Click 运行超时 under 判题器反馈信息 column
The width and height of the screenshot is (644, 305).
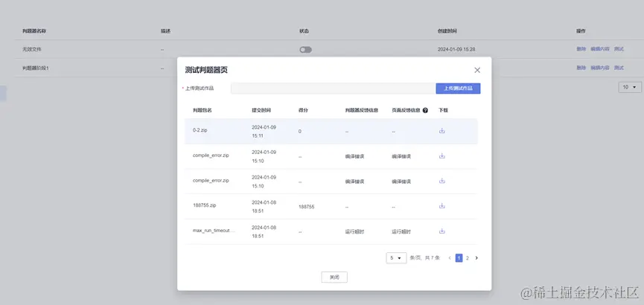(x=354, y=231)
